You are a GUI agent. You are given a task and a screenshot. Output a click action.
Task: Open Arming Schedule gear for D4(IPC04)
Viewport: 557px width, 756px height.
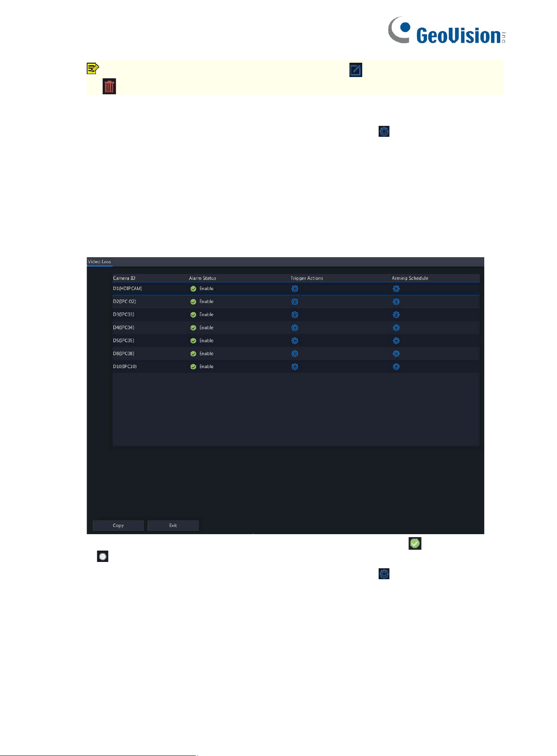(396, 328)
